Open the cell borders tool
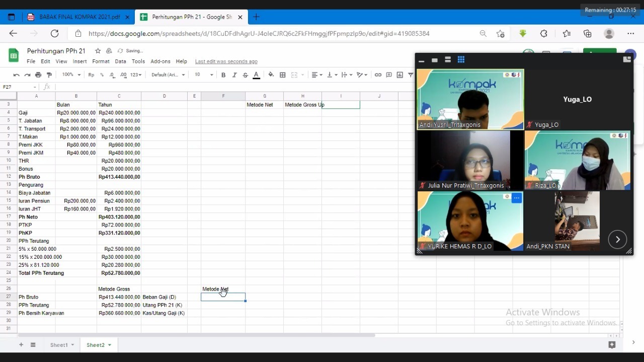The height and width of the screenshot is (362, 644). 283,75
